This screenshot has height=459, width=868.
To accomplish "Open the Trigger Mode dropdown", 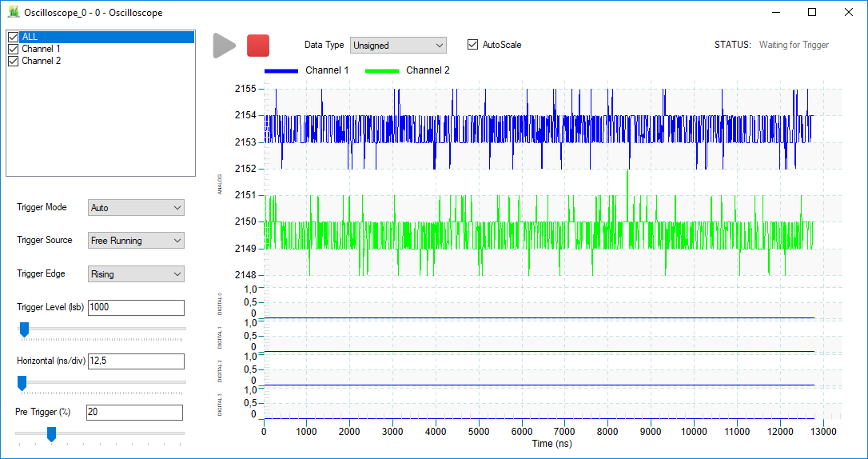I will (x=136, y=208).
